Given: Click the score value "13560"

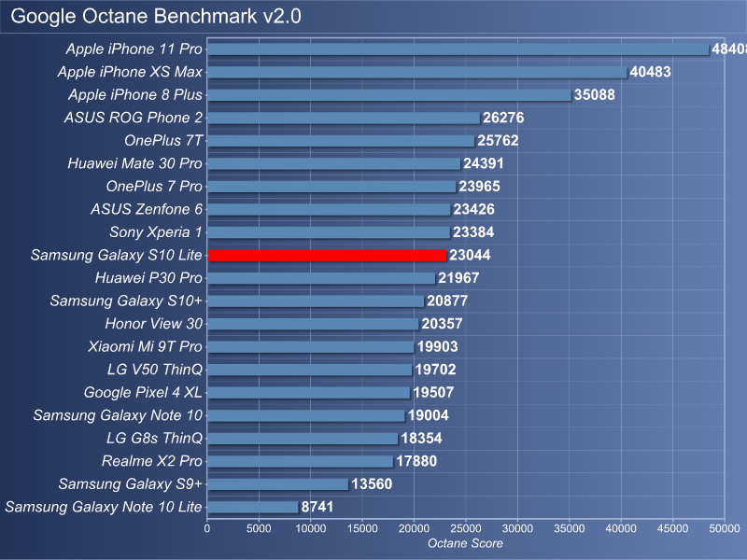Looking at the screenshot, I should point(372,483).
